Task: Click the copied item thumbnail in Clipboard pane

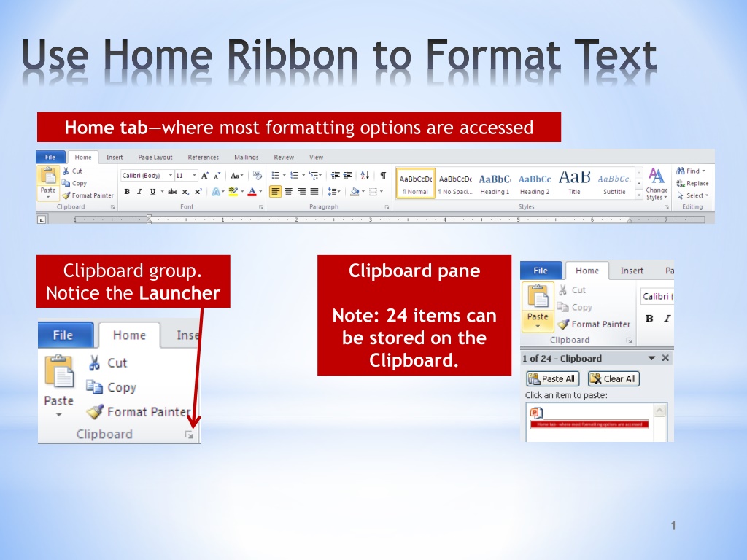Action: [589, 419]
